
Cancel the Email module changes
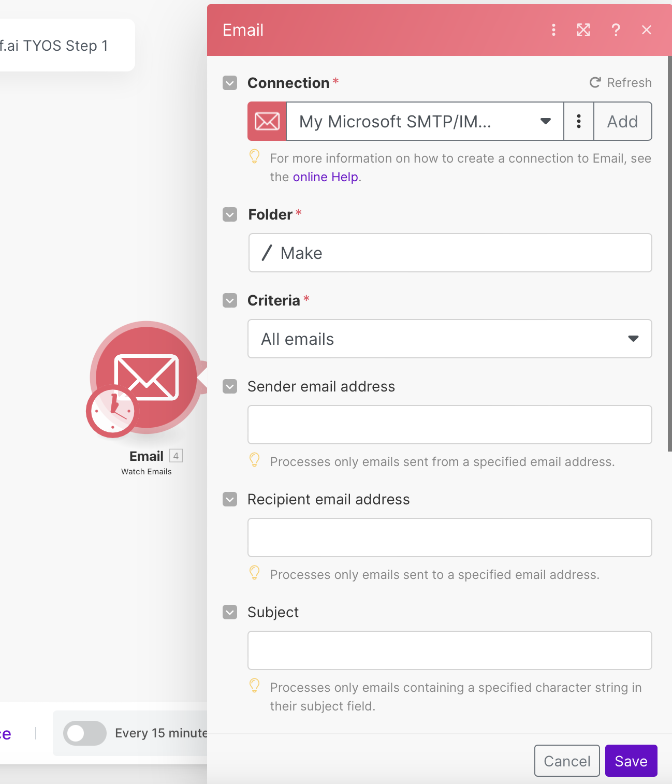point(567,761)
